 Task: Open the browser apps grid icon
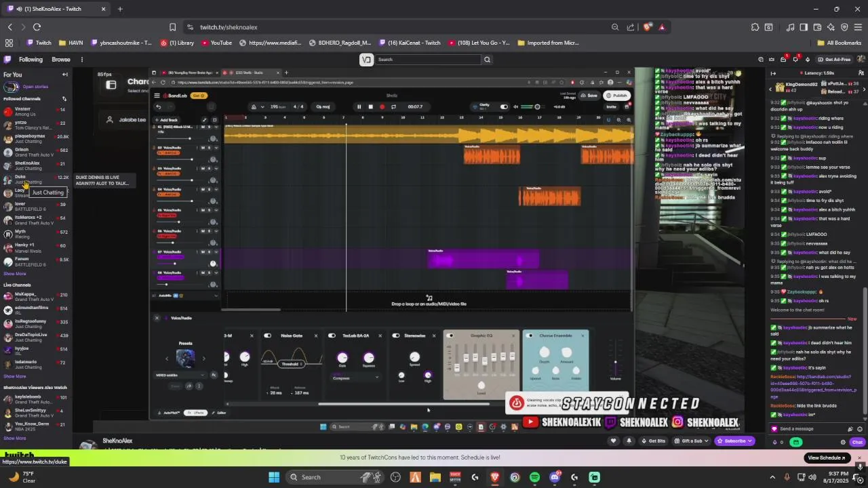9,43
